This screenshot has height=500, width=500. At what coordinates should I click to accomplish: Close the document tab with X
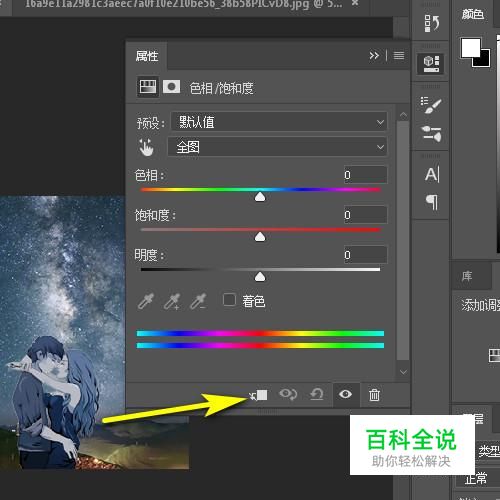tap(355, 3)
